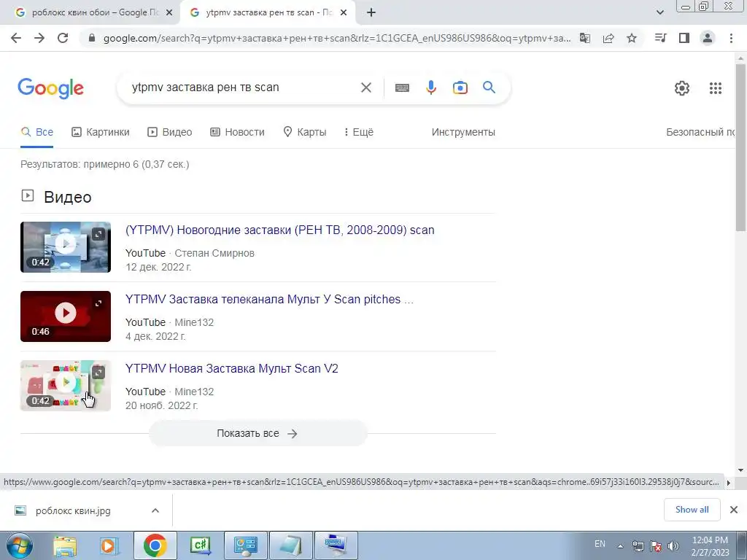Image resolution: width=747 pixels, height=560 pixels.
Task: Open Chrome's three-dot menu
Action: [731, 38]
